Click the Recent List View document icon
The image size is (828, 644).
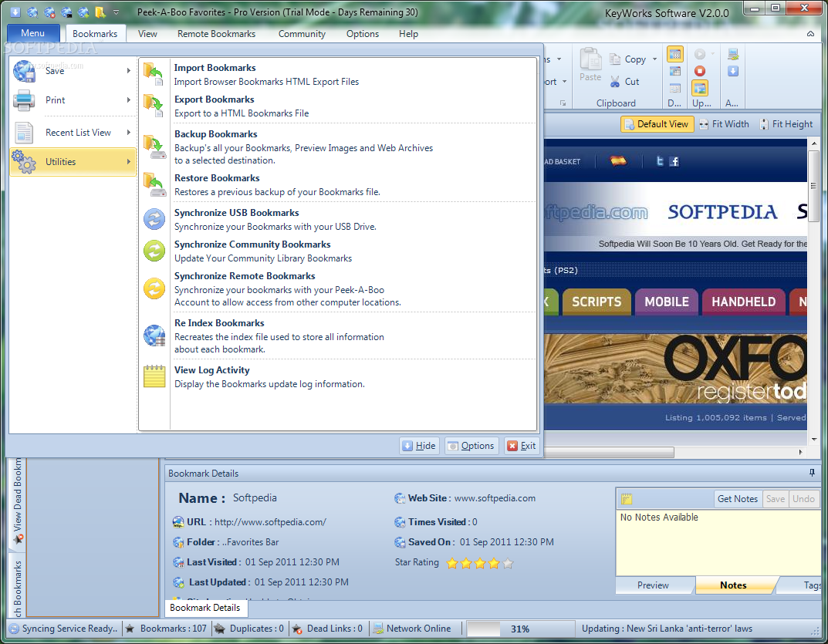(x=24, y=133)
